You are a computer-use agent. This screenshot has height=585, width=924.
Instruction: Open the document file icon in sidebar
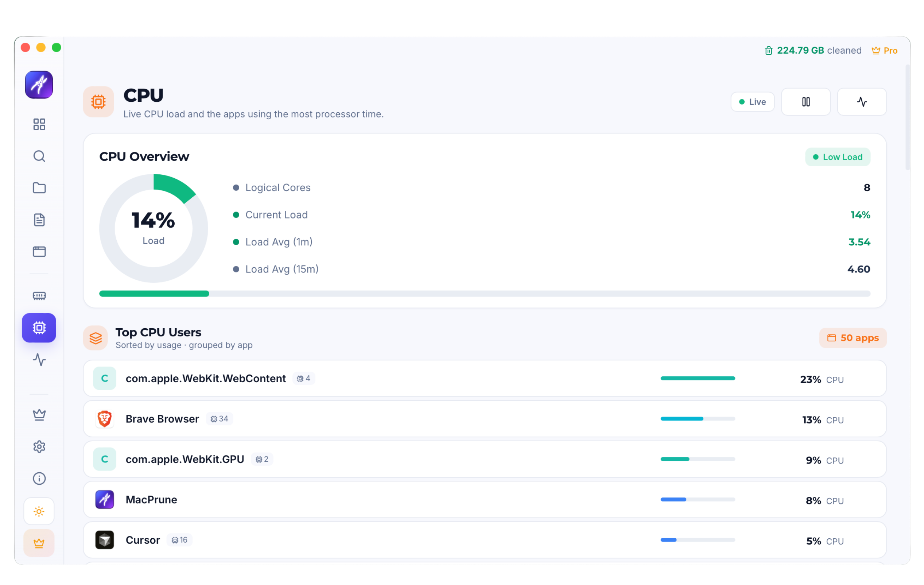39,220
